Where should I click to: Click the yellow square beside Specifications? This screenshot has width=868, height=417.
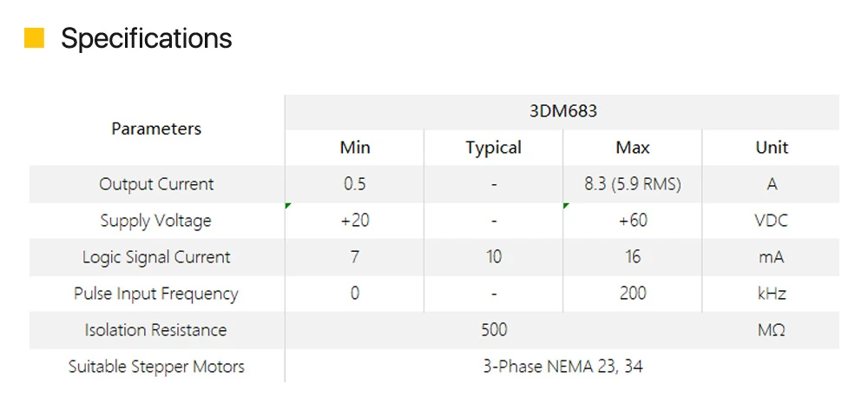34,37
